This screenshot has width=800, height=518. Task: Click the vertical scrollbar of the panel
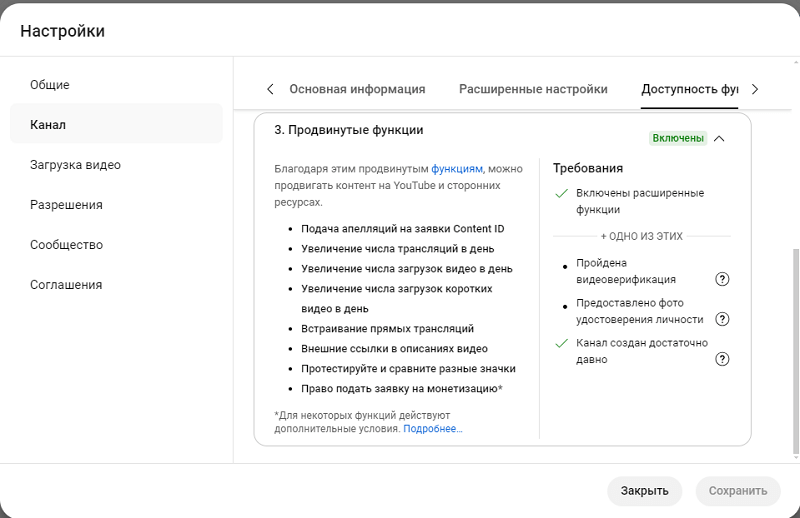pyautogui.click(x=795, y=351)
